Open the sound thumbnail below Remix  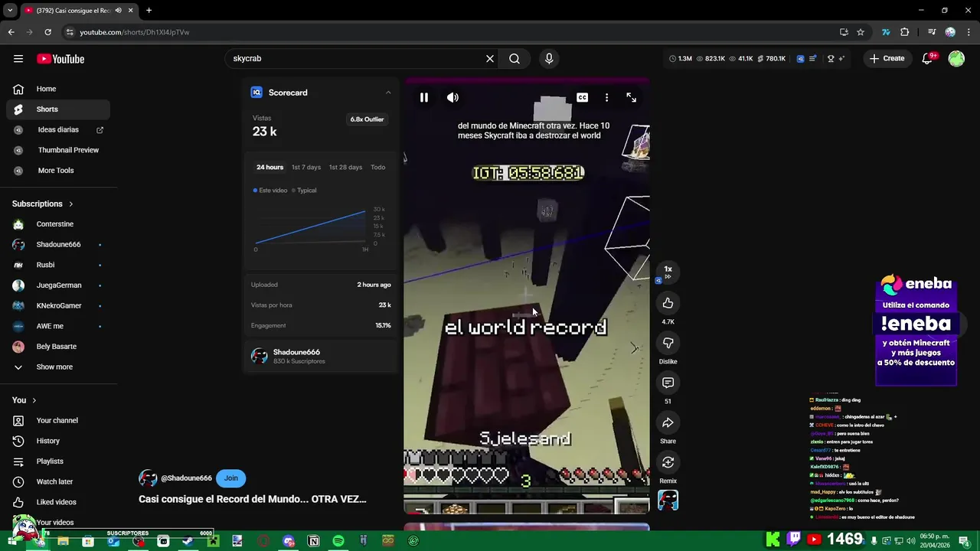[x=668, y=500]
